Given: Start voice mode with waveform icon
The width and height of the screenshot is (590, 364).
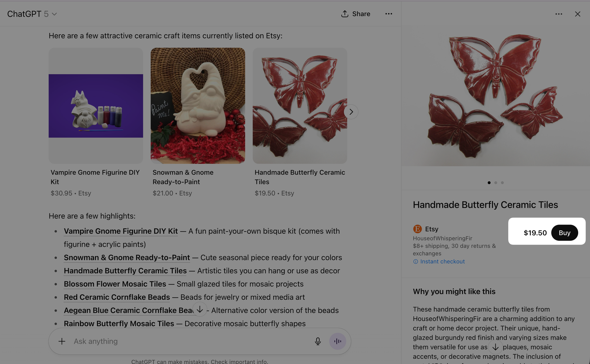Looking at the screenshot, I should tap(337, 341).
